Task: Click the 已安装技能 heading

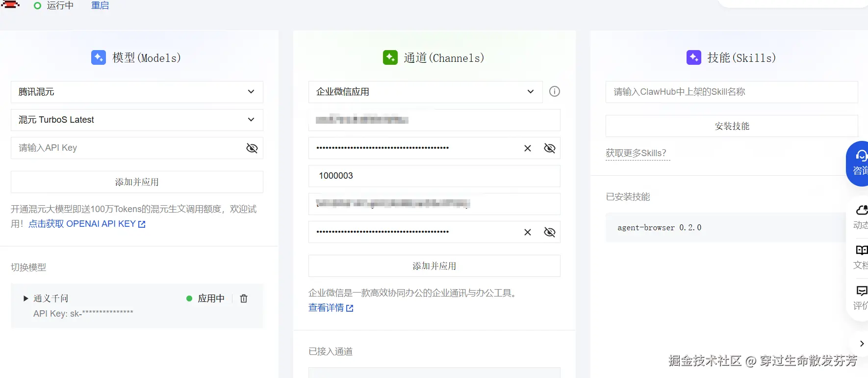Action: [628, 197]
